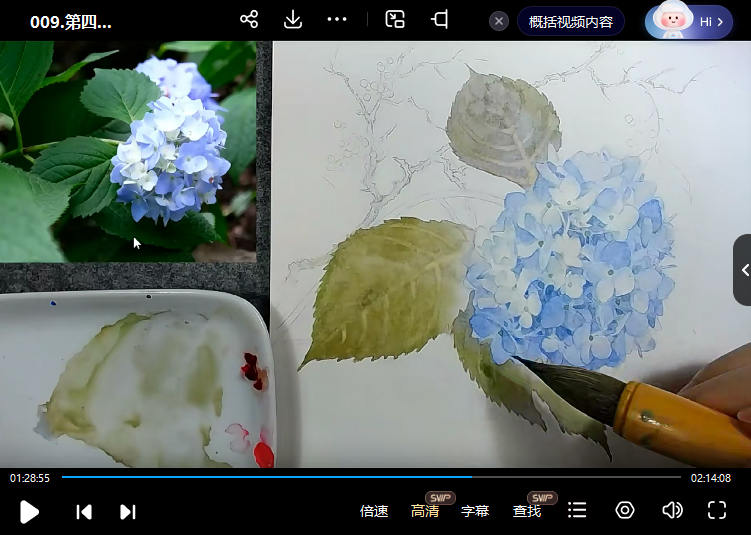Expand the right side panel arrow
Screen dimensions: 751x535
743,270
